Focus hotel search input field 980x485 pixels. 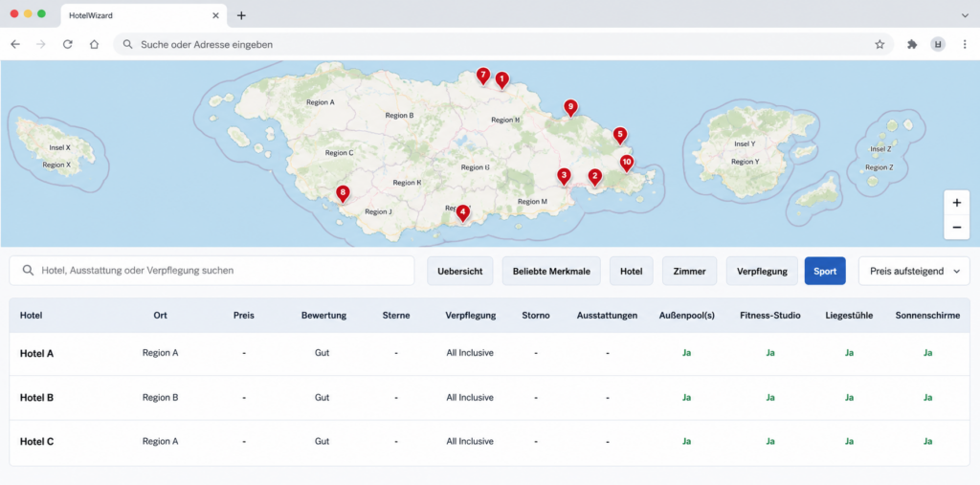pyautogui.click(x=212, y=271)
